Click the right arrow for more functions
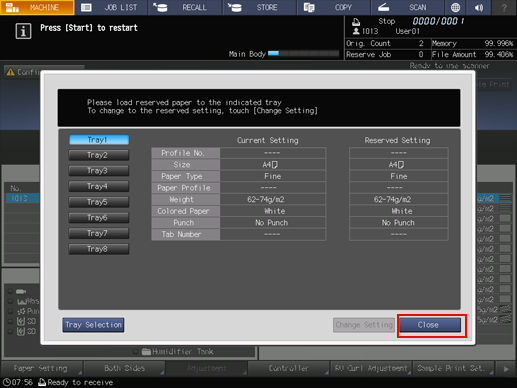The height and width of the screenshot is (388, 517). click(x=506, y=369)
